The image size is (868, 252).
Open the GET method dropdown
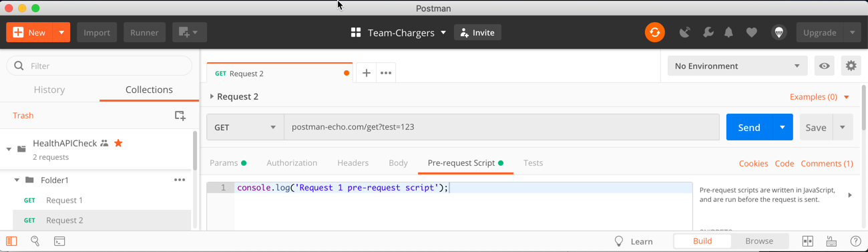245,127
